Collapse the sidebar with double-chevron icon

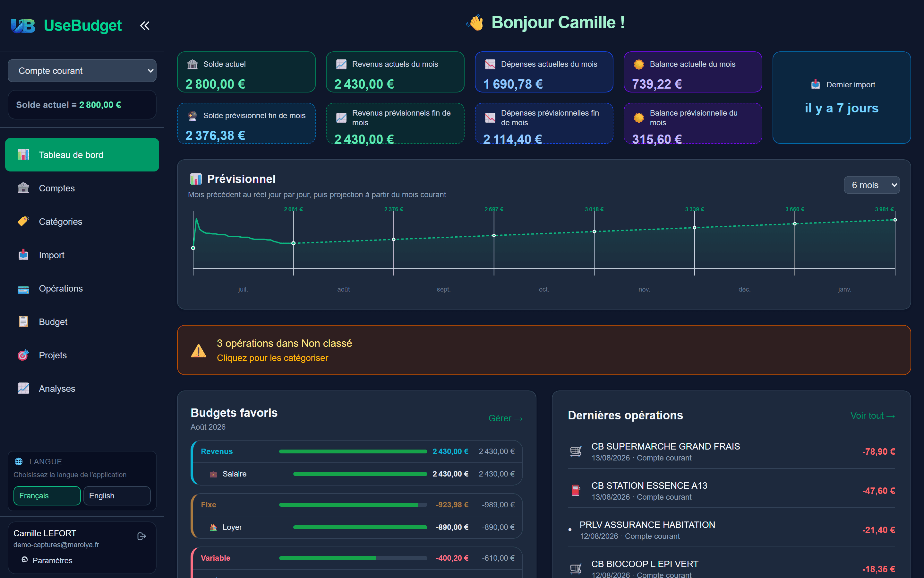point(145,26)
